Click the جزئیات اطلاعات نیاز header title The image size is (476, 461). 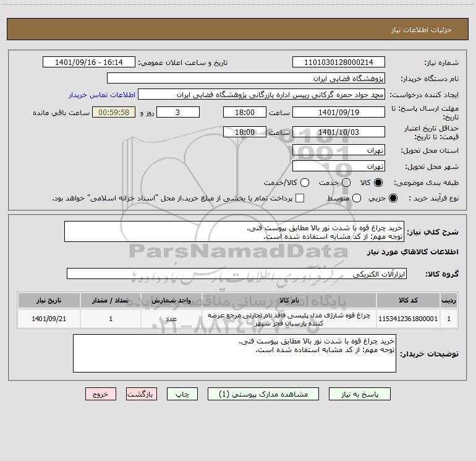tap(421, 30)
